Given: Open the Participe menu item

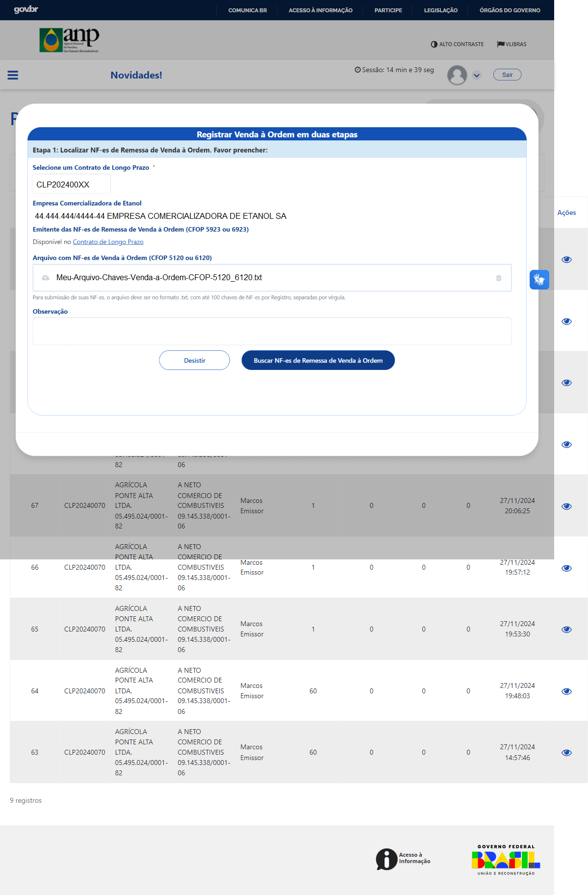Looking at the screenshot, I should click(x=388, y=10).
